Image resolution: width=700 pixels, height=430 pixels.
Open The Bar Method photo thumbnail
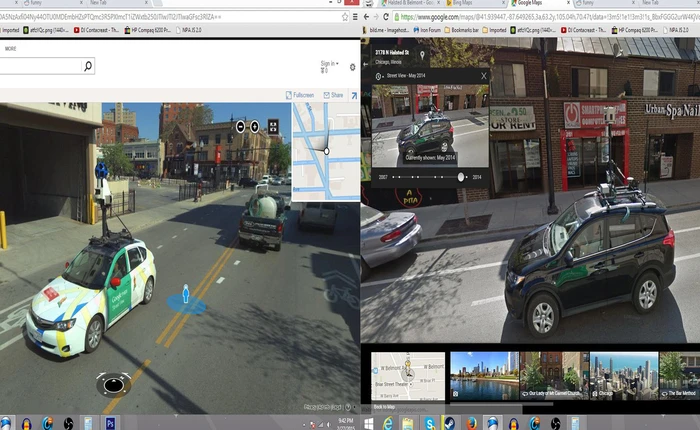679,376
